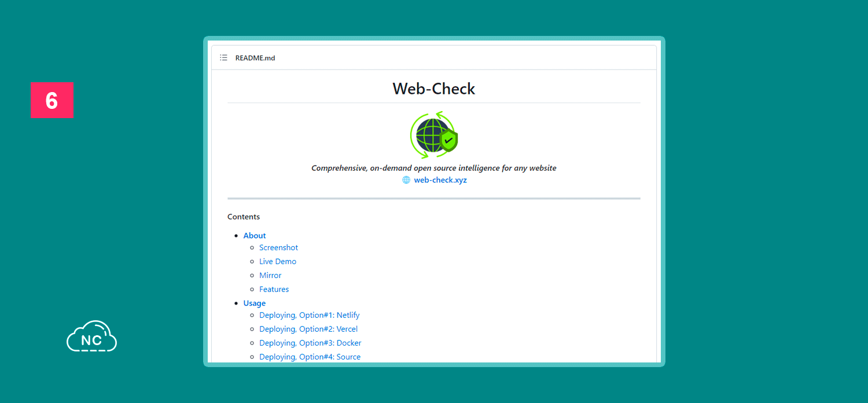868x403 pixels.
Task: Click the README.md file name label
Action: click(255, 58)
